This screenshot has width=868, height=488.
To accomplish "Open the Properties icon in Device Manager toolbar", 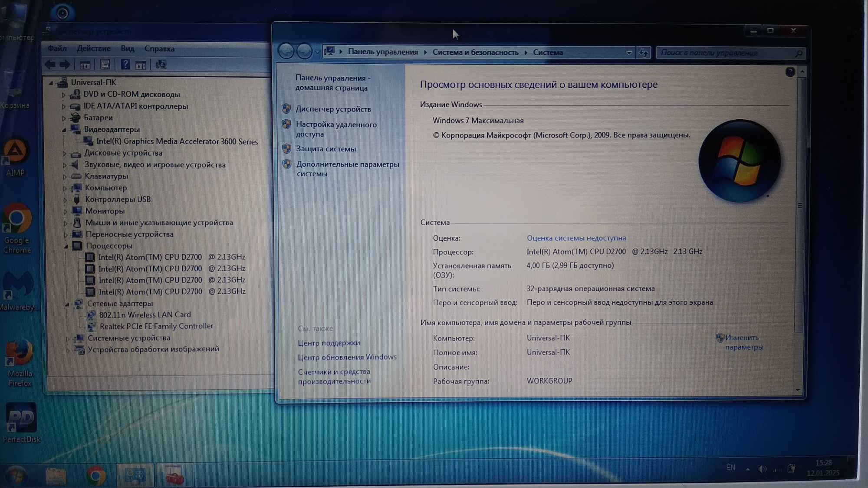I will click(105, 65).
